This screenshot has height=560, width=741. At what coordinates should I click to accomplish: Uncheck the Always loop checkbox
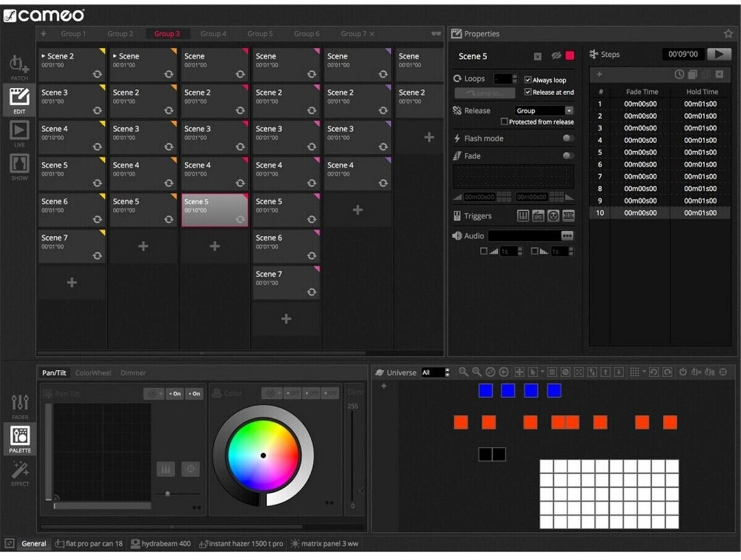point(528,80)
